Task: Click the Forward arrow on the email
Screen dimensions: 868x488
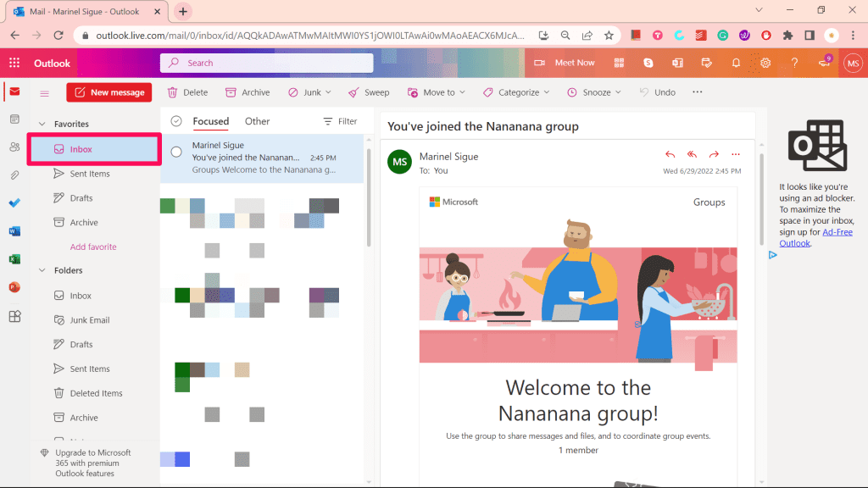Action: [x=714, y=154]
